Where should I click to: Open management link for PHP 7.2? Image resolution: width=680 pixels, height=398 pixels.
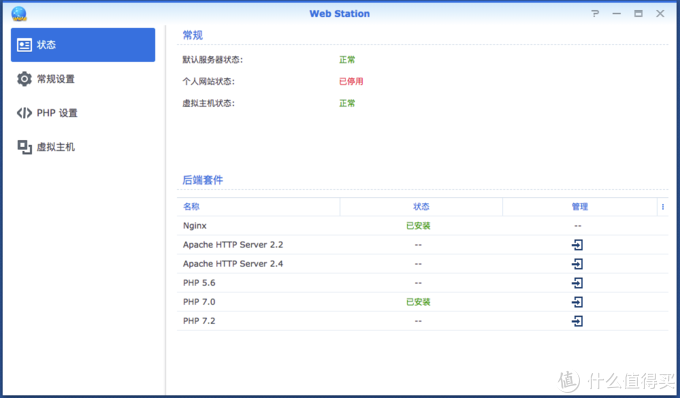tap(577, 321)
